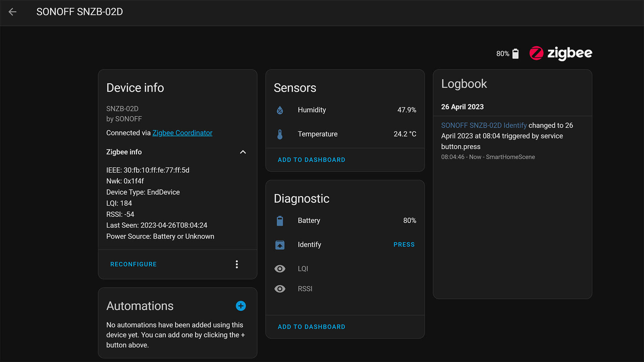Click the Zigbee info heading
This screenshot has width=644, height=362.
124,152
